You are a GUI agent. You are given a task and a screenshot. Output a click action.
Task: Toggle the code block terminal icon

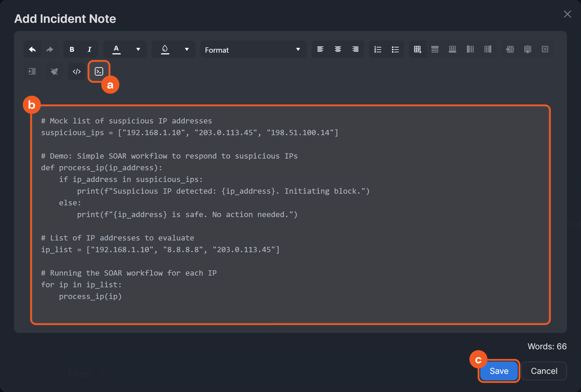pyautogui.click(x=99, y=71)
